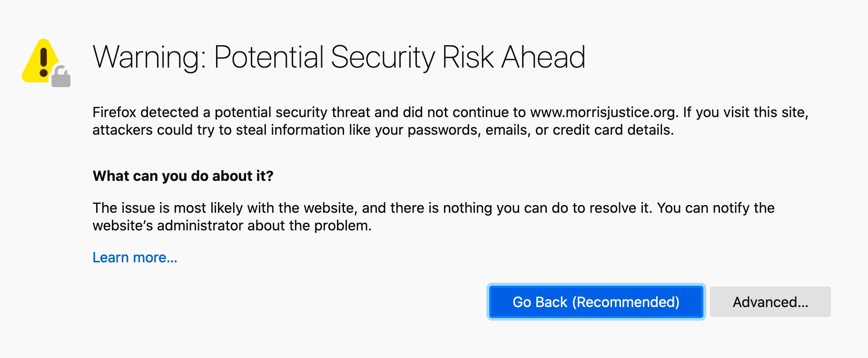Click the What can you do about it heading
Image resolution: width=868 pixels, height=358 pixels.
click(183, 176)
